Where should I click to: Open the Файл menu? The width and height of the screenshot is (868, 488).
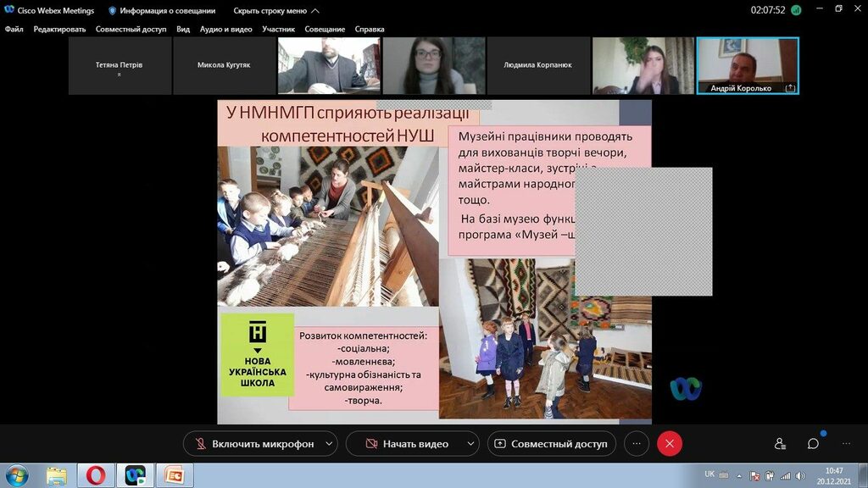coord(14,29)
